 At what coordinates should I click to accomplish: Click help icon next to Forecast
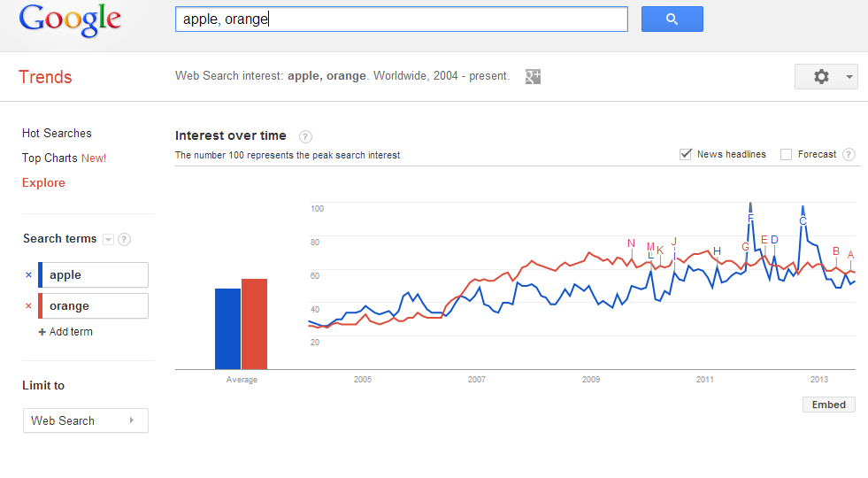[849, 154]
